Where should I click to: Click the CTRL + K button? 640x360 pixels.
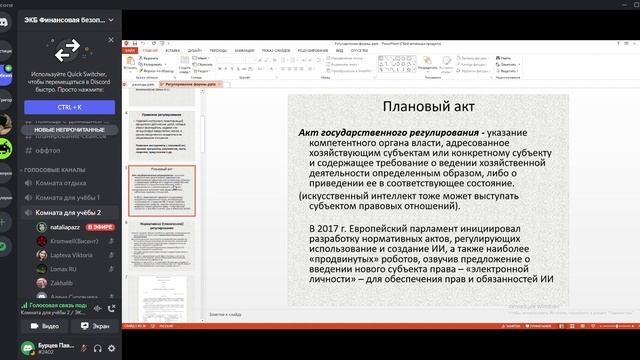[69, 107]
